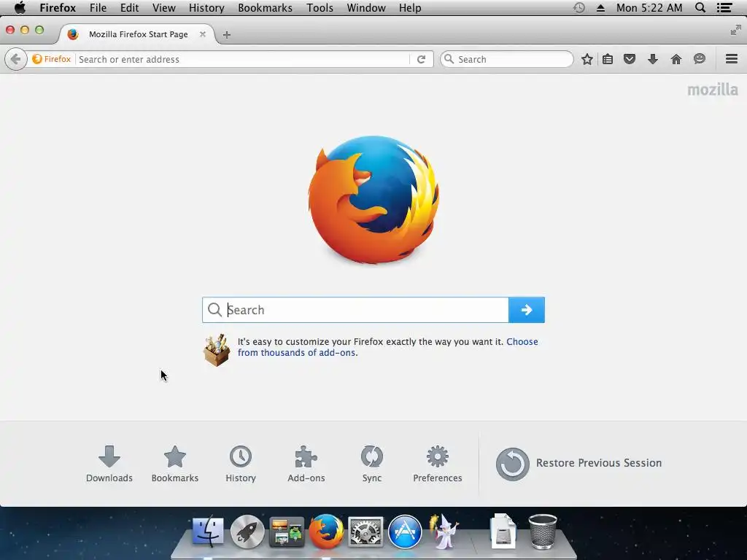The width and height of the screenshot is (747, 560).
Task: Click the clock showing Mon 5:22 AM
Action: point(649,8)
